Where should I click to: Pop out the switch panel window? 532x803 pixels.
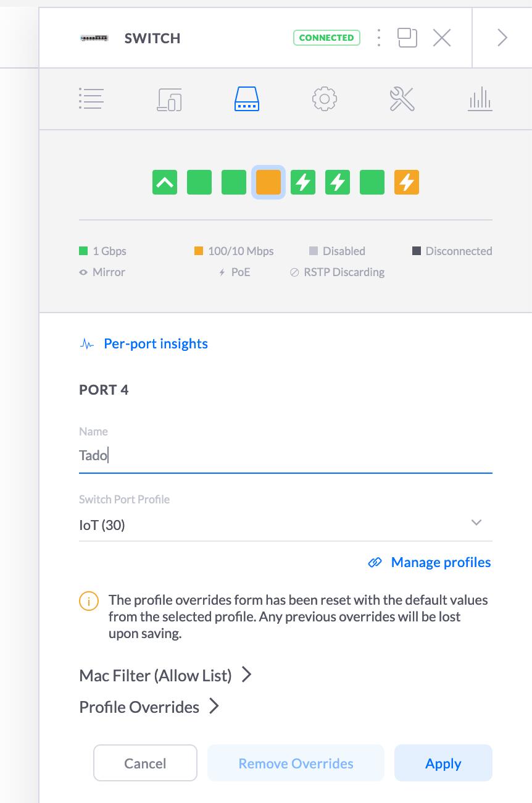407,38
